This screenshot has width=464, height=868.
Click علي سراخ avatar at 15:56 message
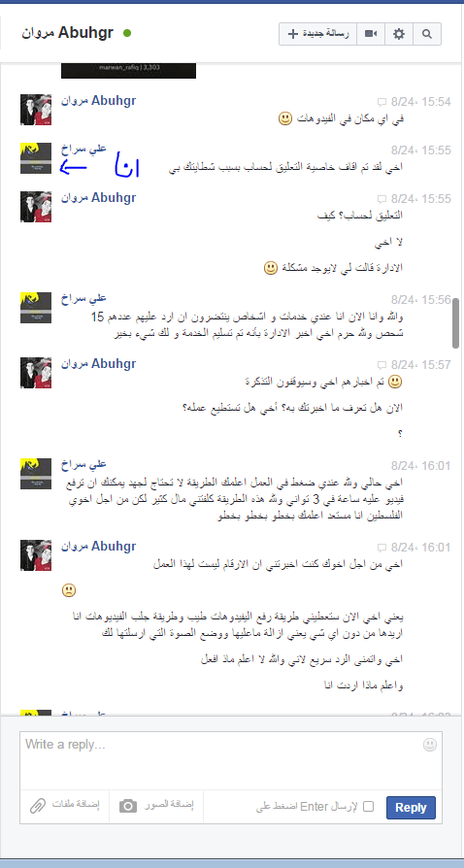point(36,308)
